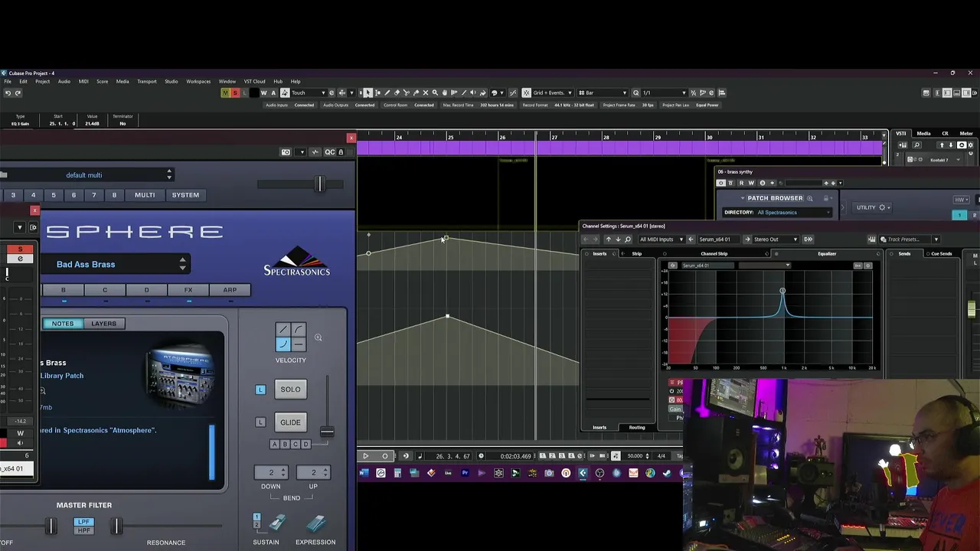Image resolution: width=980 pixels, height=551 pixels.
Task: Click the Start transport play button
Action: point(365,456)
